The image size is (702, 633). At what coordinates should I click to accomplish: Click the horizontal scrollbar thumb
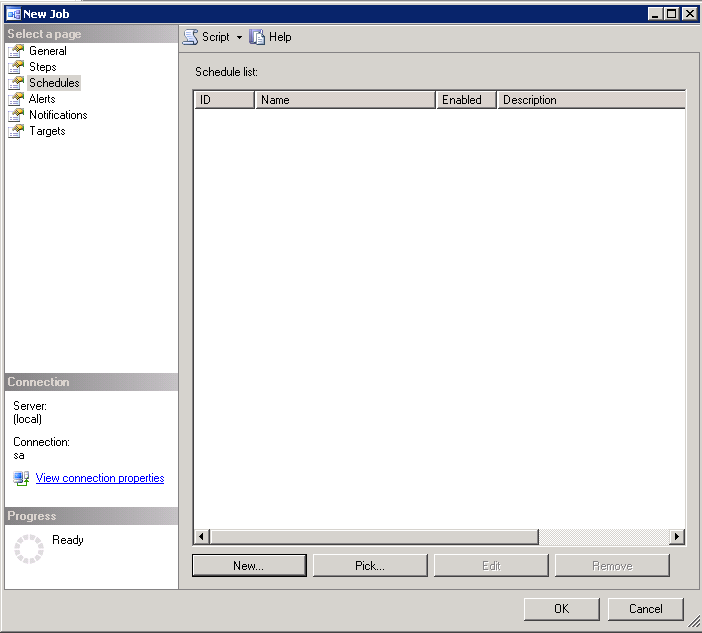coord(374,536)
